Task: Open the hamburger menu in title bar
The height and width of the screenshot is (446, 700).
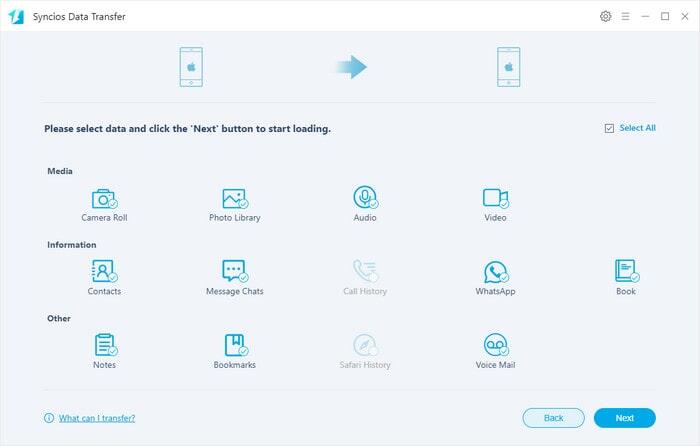Action: [625, 16]
